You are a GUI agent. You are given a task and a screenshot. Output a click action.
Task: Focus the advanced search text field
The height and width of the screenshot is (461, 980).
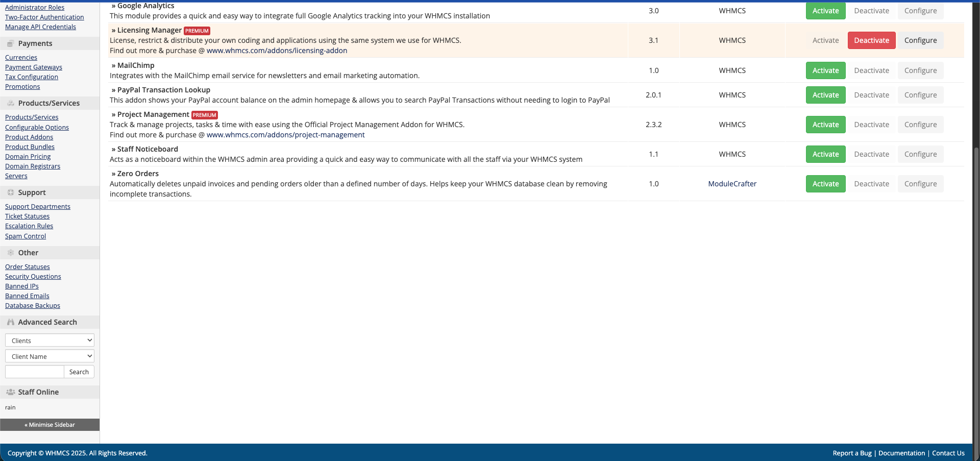point(34,372)
